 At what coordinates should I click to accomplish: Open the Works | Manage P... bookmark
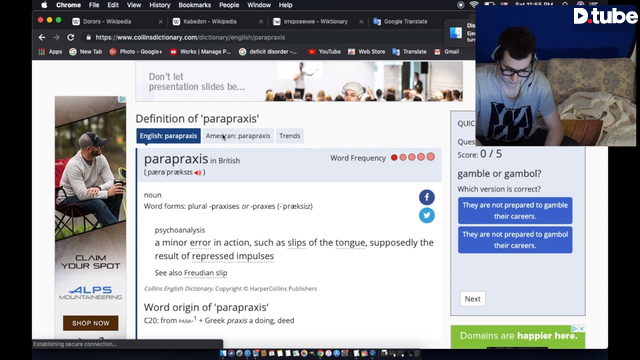200,52
